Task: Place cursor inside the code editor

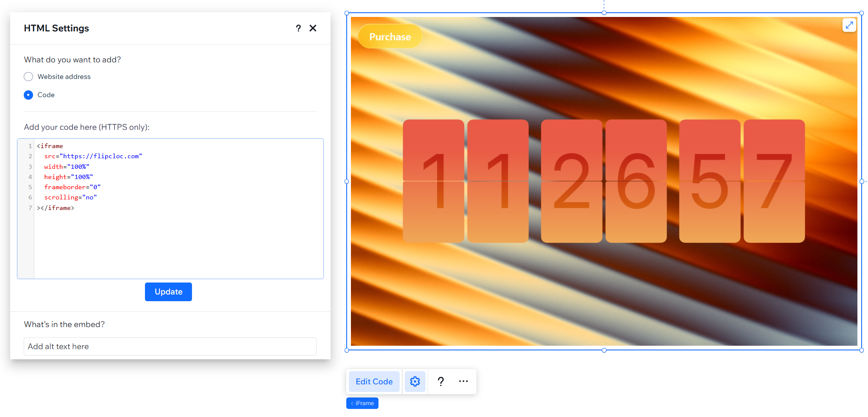Action: (x=170, y=238)
